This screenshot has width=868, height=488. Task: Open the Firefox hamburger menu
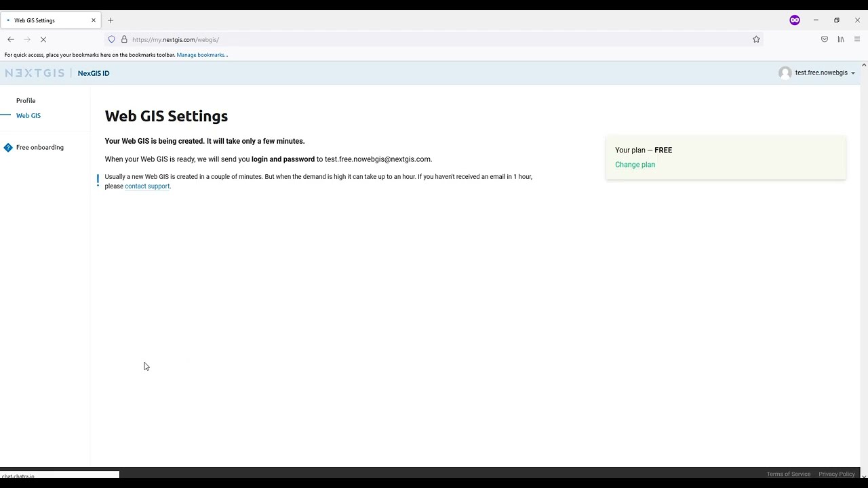pyautogui.click(x=857, y=39)
